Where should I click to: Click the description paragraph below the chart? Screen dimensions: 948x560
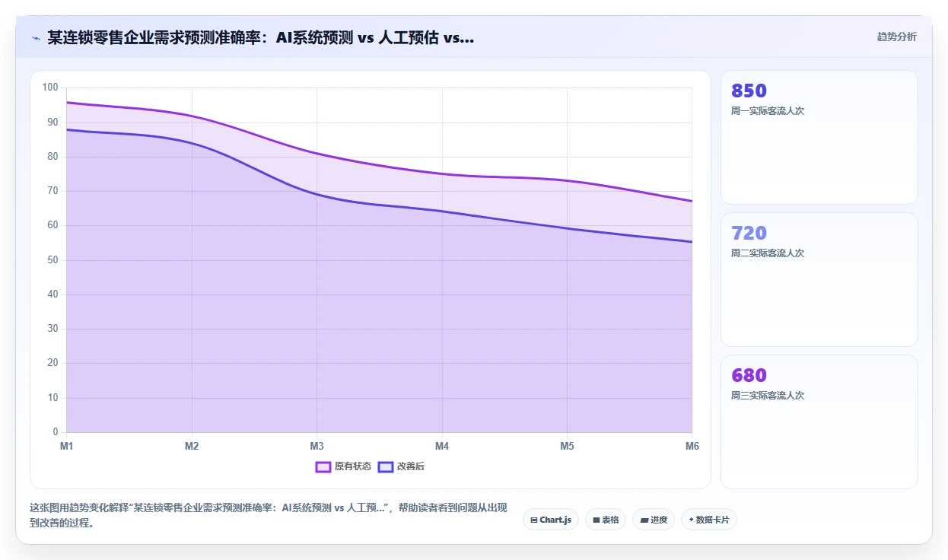(x=269, y=515)
